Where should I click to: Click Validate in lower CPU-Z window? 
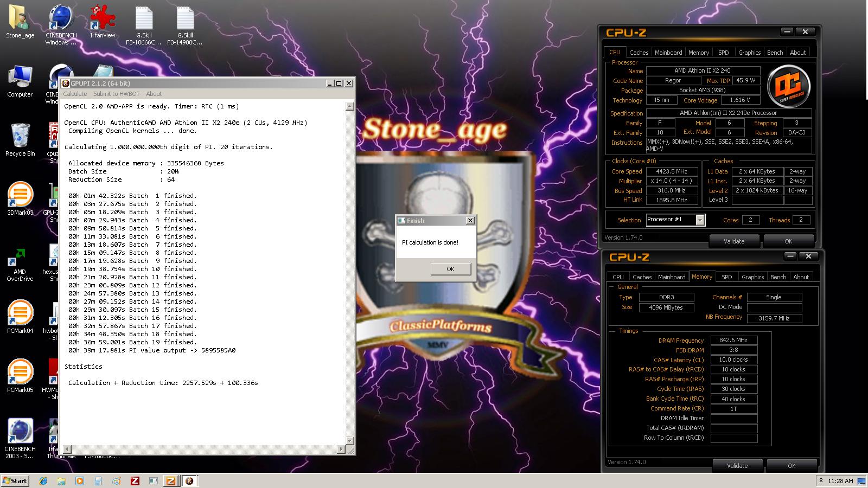coord(737,466)
